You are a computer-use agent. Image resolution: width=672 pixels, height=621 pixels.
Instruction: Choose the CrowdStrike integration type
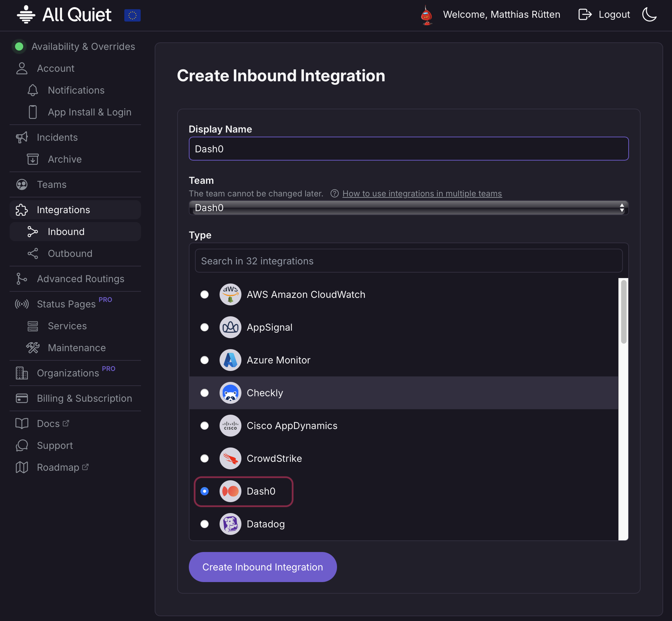click(x=205, y=458)
